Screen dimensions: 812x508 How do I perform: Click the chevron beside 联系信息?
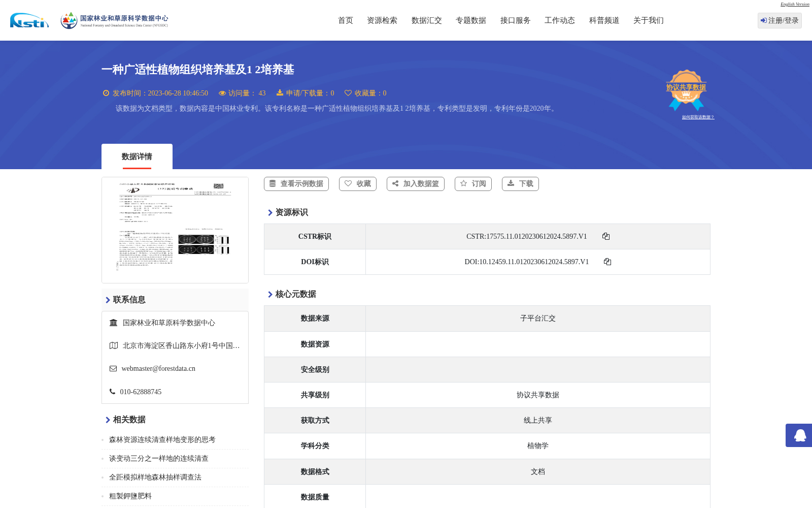click(x=108, y=300)
